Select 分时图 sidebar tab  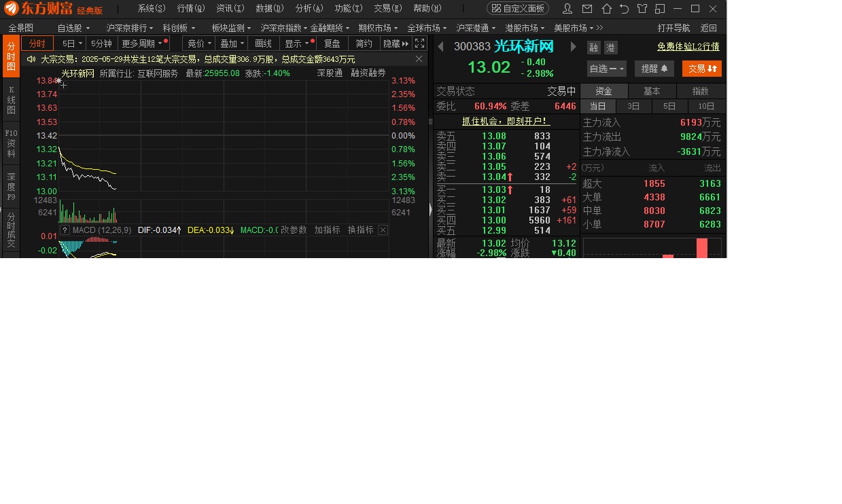[11, 56]
